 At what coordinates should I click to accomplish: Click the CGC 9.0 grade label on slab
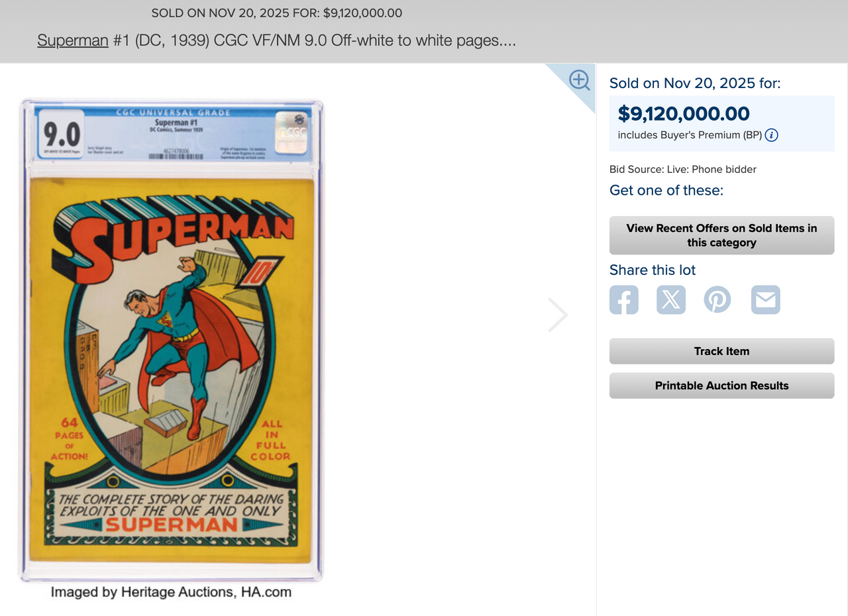pyautogui.click(x=62, y=135)
